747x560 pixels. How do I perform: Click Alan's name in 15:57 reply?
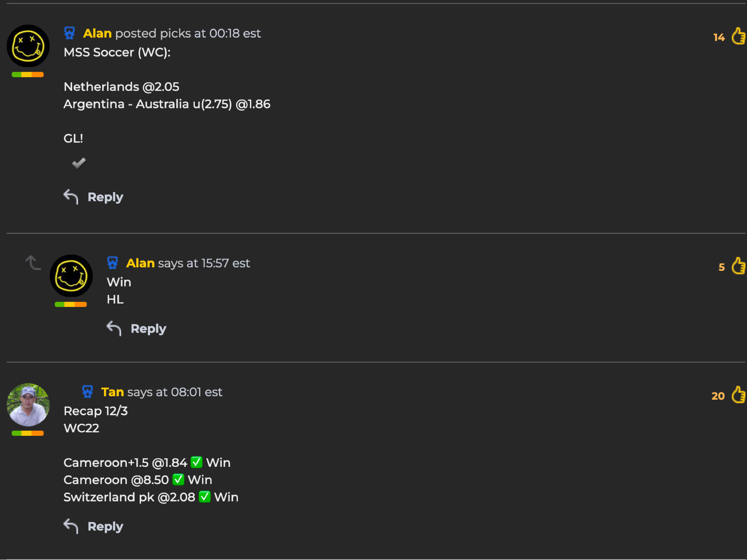[140, 263]
